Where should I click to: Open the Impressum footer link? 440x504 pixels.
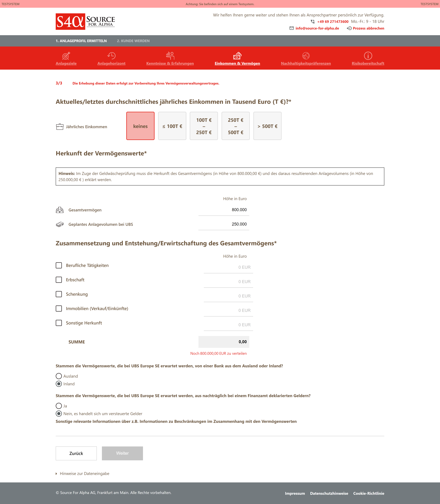coord(295,493)
